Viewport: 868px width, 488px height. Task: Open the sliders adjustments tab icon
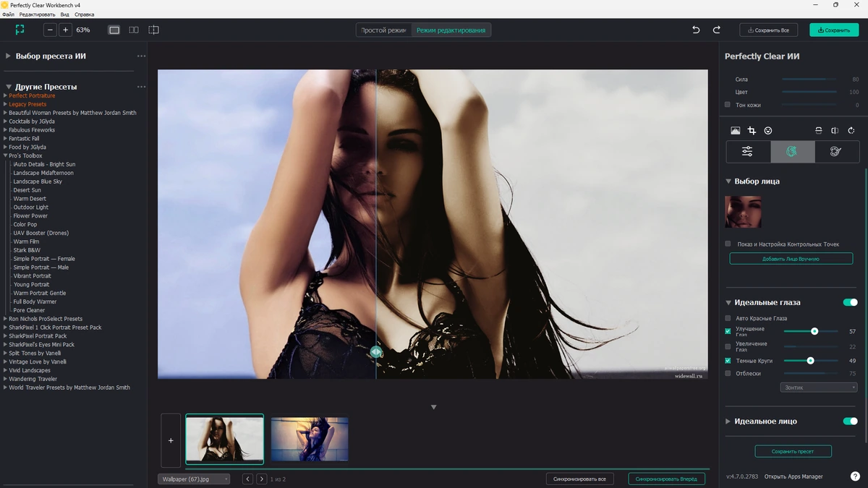coord(748,151)
